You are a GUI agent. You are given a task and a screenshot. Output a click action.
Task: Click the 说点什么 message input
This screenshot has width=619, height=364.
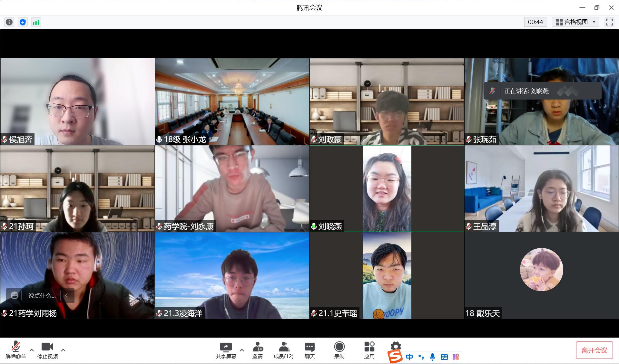coord(42,295)
